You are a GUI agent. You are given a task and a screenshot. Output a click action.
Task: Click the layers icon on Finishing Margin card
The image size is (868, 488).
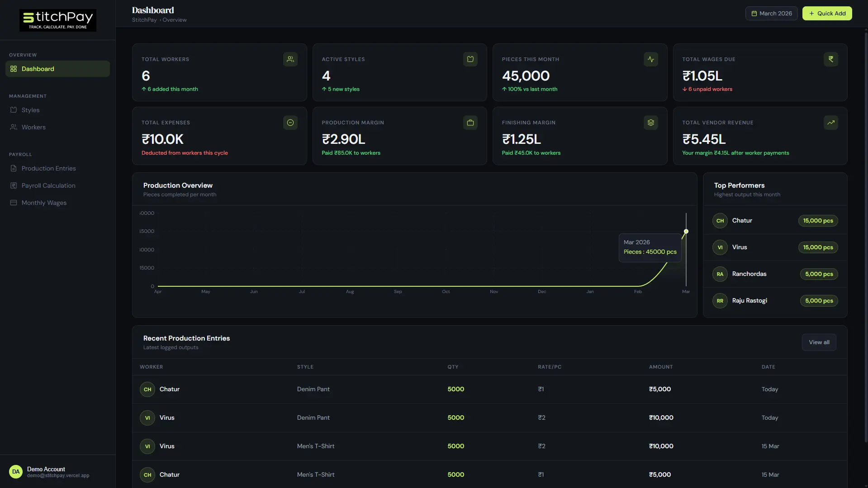click(650, 123)
